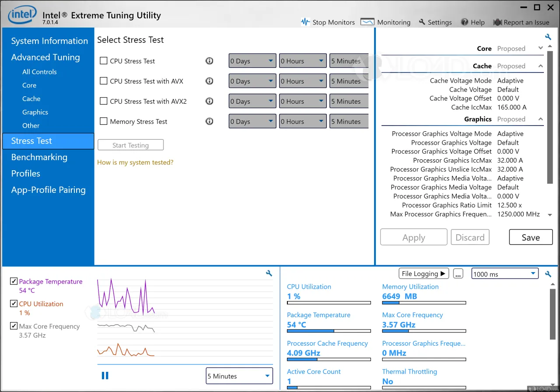The height and width of the screenshot is (392, 560).
Task: Click Thermal Throttling monitor label
Action: click(409, 371)
